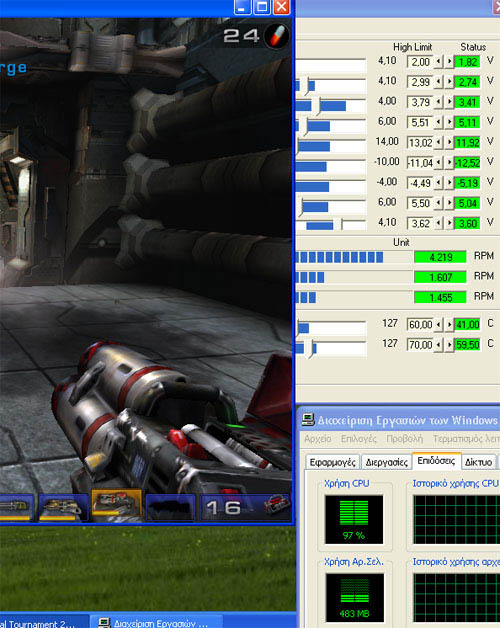500x628 pixels.
Task: Switch to the Δίκτυο tab
Action: point(478,462)
